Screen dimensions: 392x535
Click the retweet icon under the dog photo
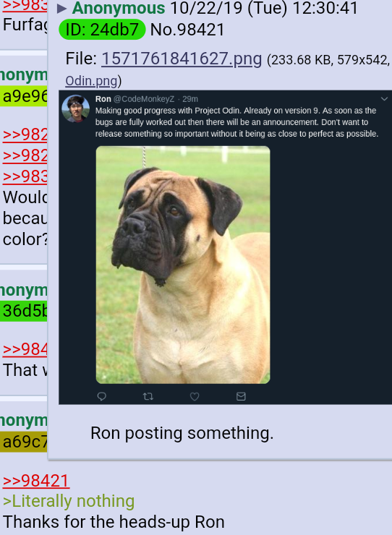coord(148,396)
